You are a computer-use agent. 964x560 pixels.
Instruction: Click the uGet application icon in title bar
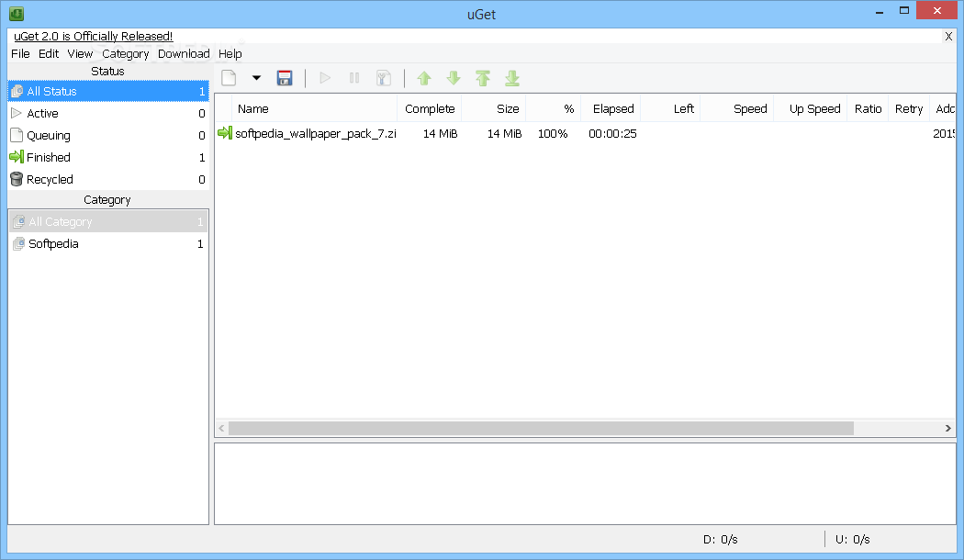pyautogui.click(x=17, y=13)
